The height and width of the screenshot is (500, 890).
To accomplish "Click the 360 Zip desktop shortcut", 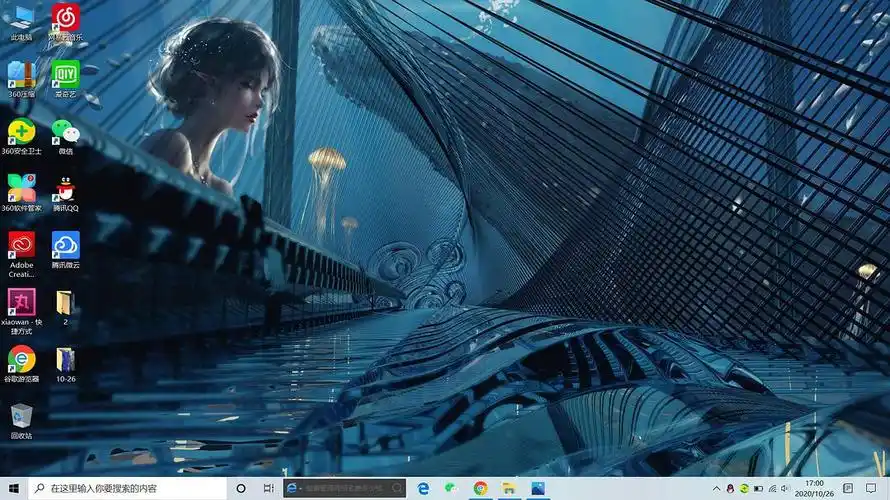I will point(21,74).
